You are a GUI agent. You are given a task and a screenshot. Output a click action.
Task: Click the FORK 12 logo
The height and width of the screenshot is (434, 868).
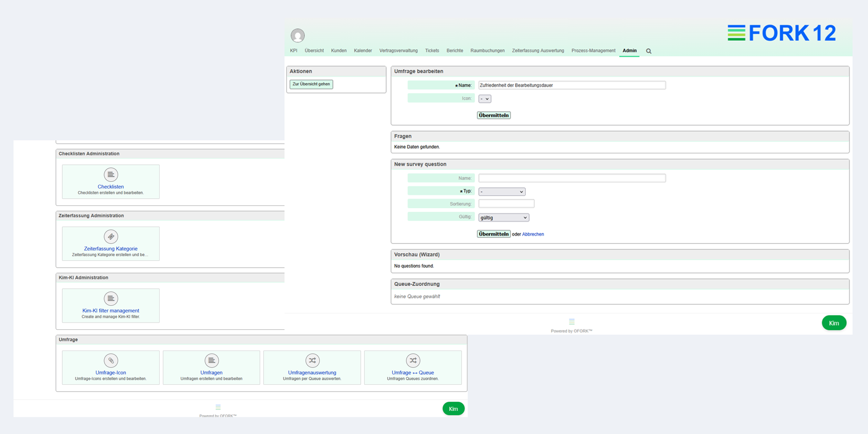781,33
